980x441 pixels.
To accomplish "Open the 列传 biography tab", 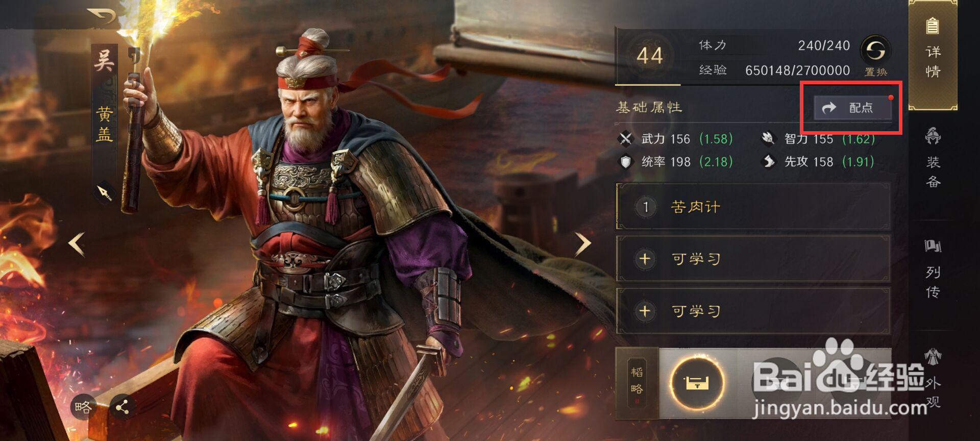I will (x=933, y=269).
